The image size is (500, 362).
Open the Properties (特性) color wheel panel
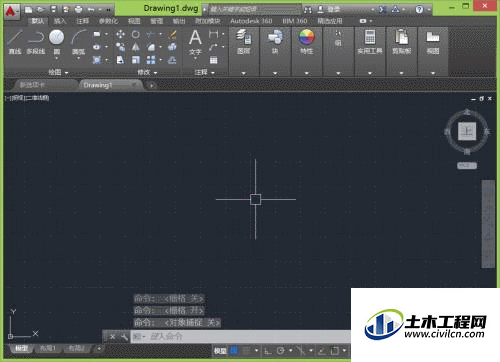tap(307, 42)
